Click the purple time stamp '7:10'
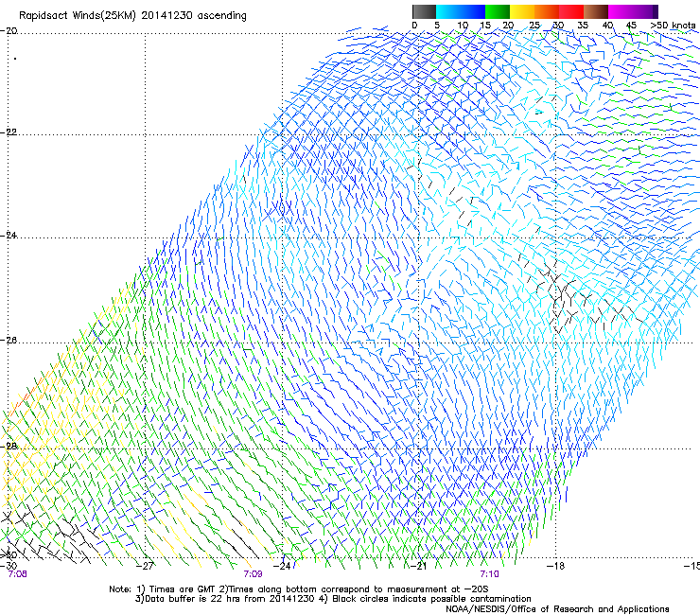Viewport: 700px width, 615px height. point(489,574)
